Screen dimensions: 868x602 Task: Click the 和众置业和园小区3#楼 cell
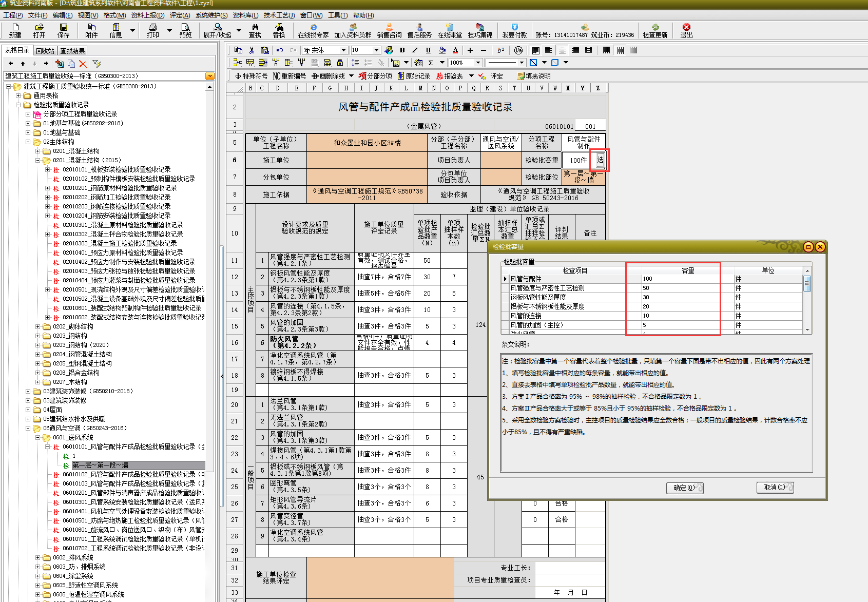tap(367, 143)
